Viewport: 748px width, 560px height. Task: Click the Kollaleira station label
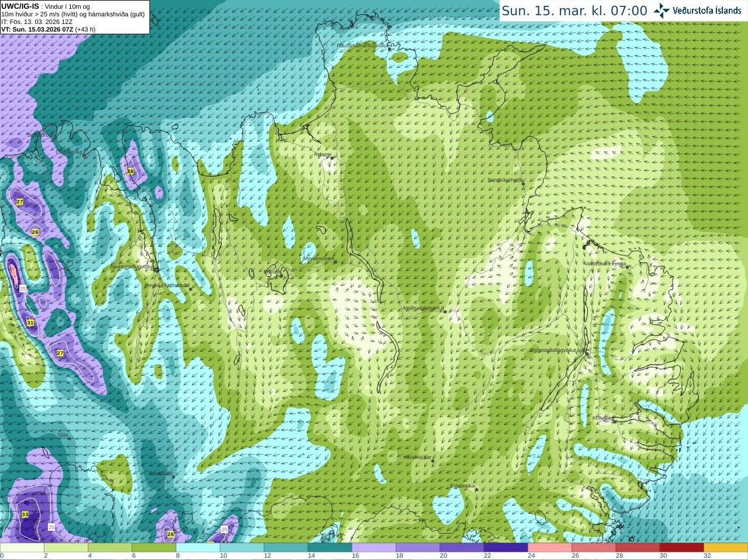pyautogui.click(x=603, y=418)
